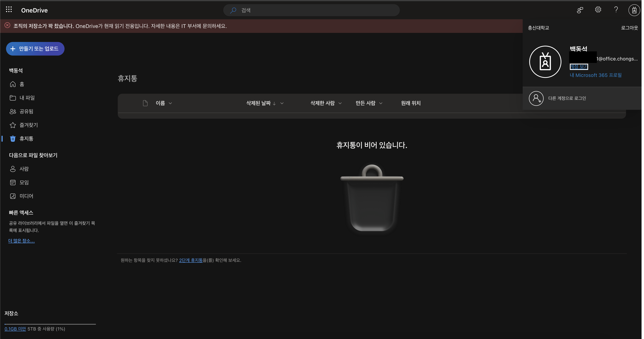Open the app launcher grid icon
Screen dimensions: 644x339
(9, 10)
